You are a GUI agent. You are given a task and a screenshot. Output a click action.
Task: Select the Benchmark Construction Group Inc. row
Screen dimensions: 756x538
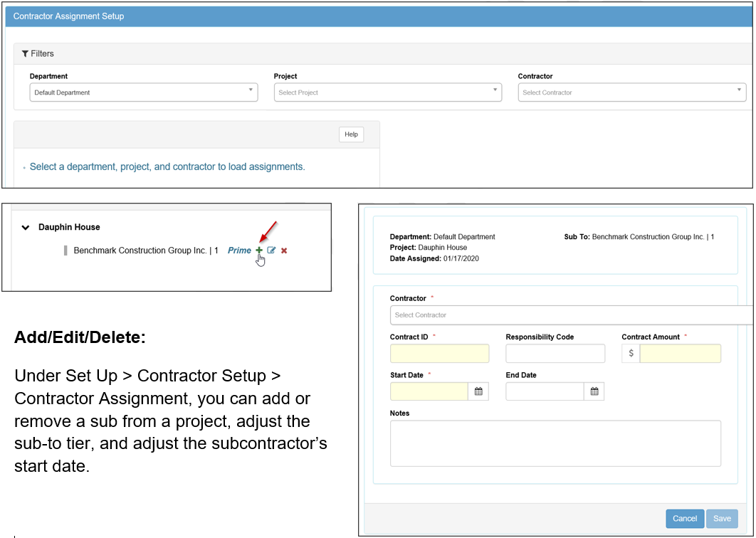coord(146,250)
